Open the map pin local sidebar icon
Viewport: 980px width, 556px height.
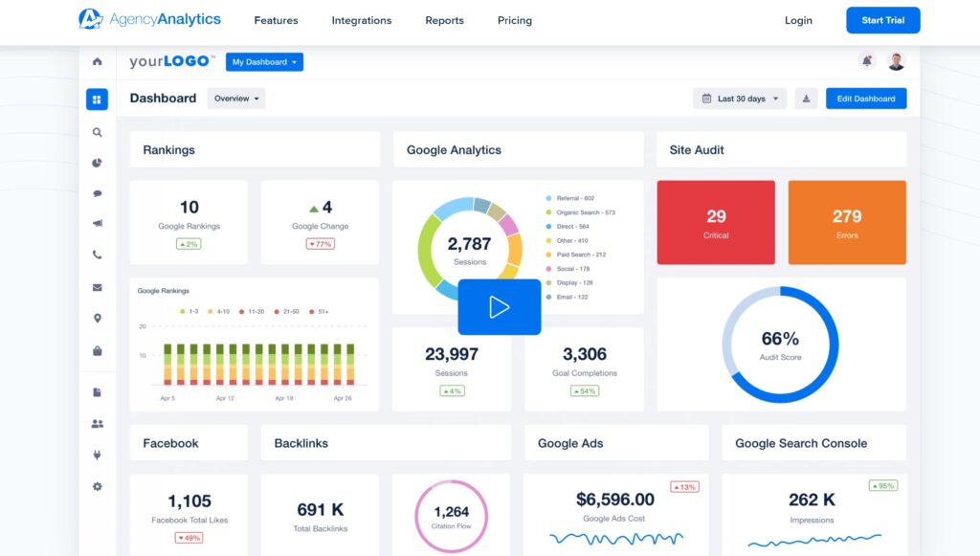[97, 319]
